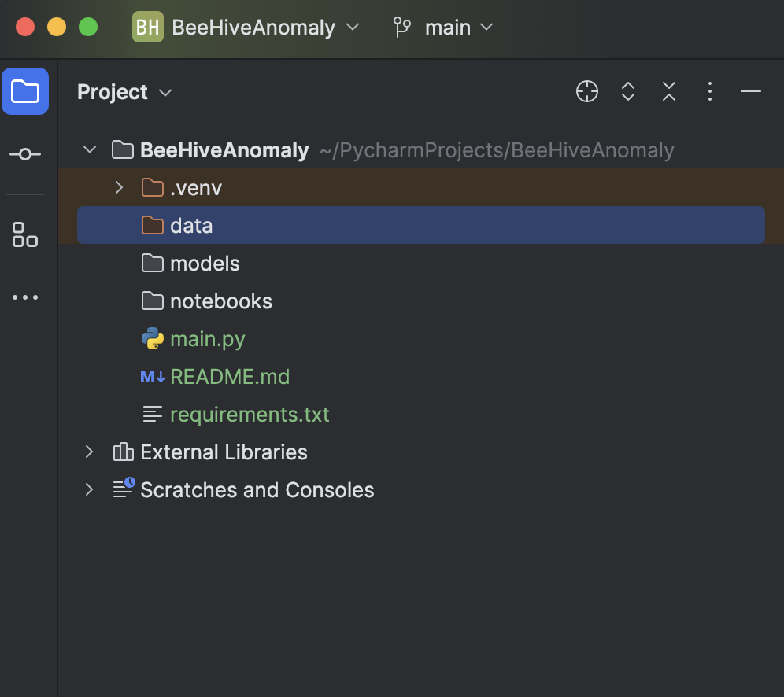Viewport: 784px width, 697px height.
Task: Open the Commit tool window icon
Action: tap(25, 154)
